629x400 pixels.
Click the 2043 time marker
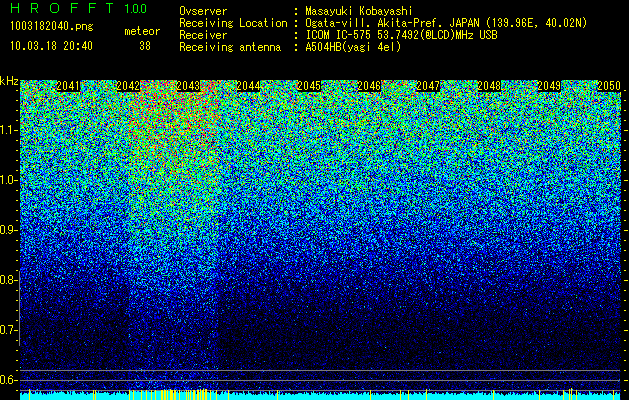[188, 86]
